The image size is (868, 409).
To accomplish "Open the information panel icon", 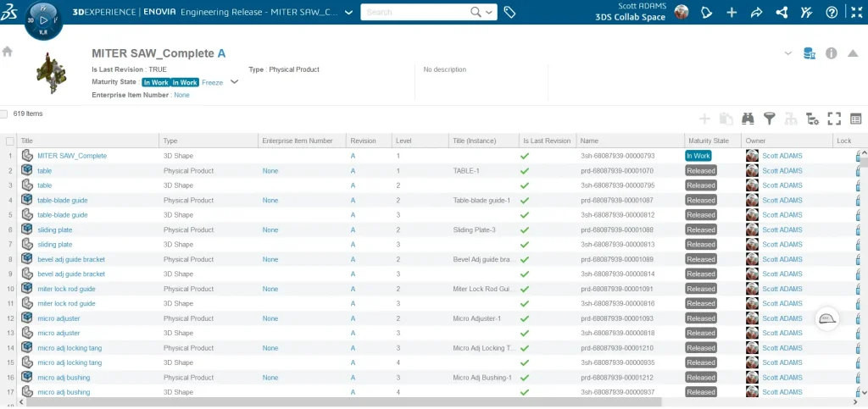I will point(831,53).
